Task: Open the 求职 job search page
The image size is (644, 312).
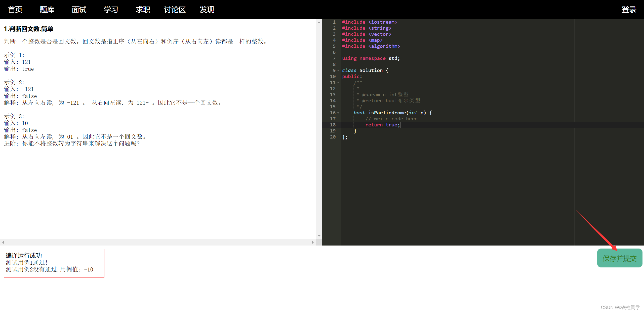Action: (143, 10)
